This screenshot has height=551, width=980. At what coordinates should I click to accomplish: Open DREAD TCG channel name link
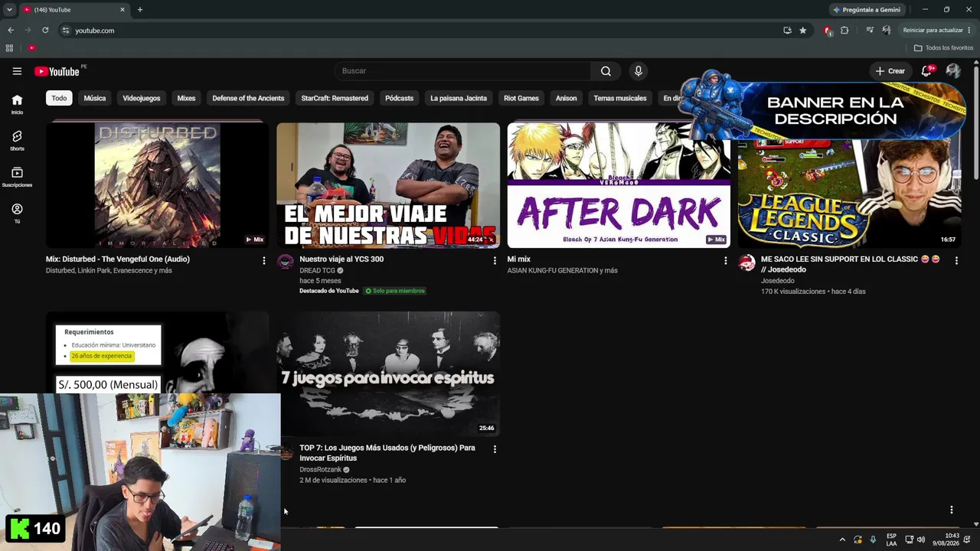click(318, 270)
